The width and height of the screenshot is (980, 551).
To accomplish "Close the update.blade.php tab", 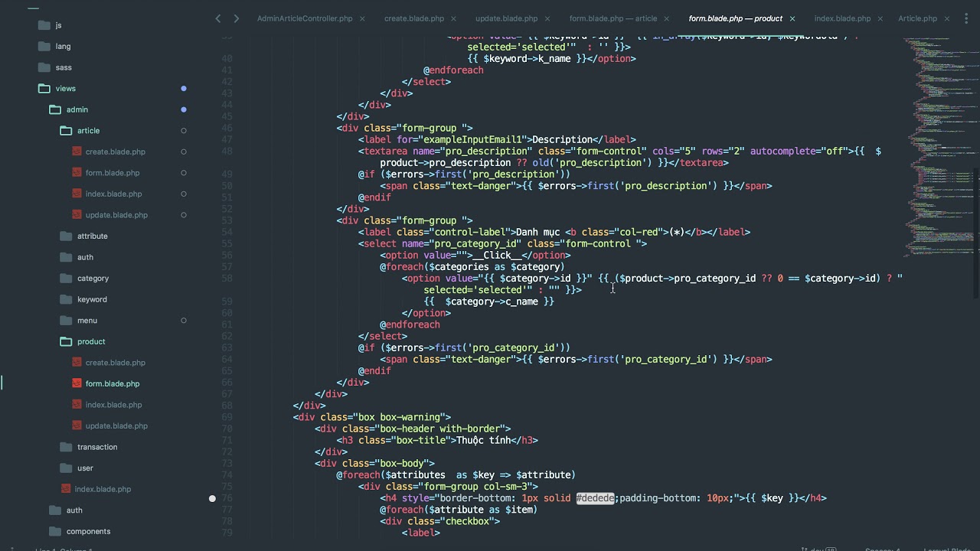I will [547, 18].
